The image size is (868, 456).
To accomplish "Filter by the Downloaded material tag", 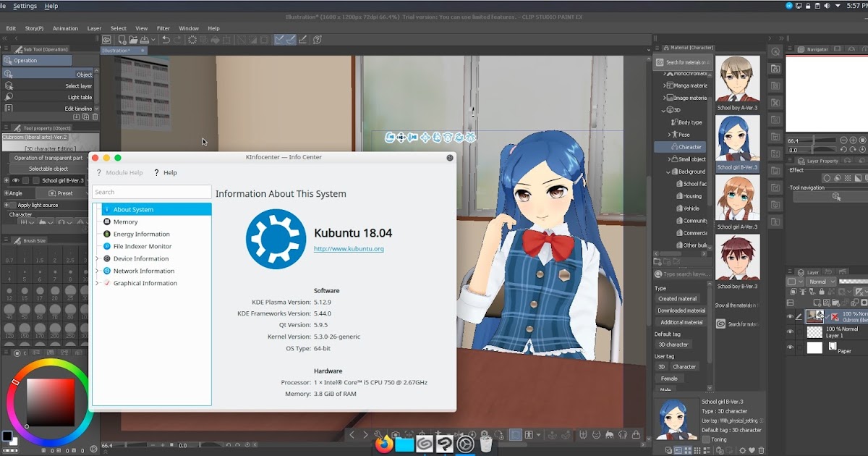I will [x=681, y=311].
